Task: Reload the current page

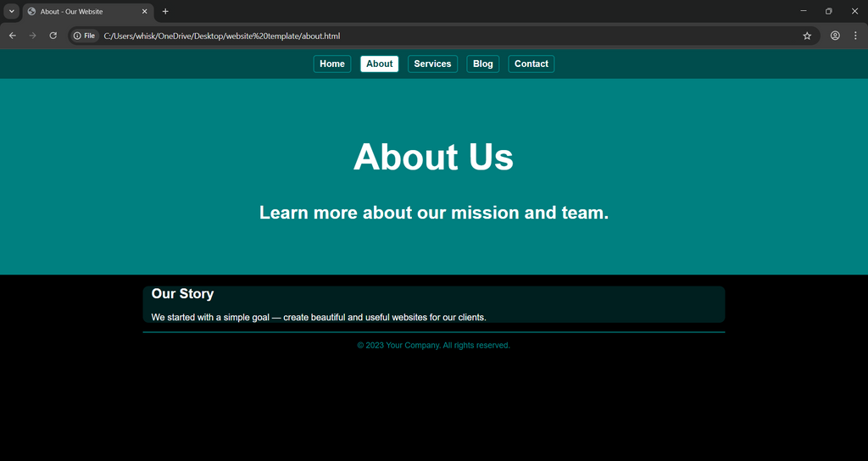Action: tap(53, 36)
